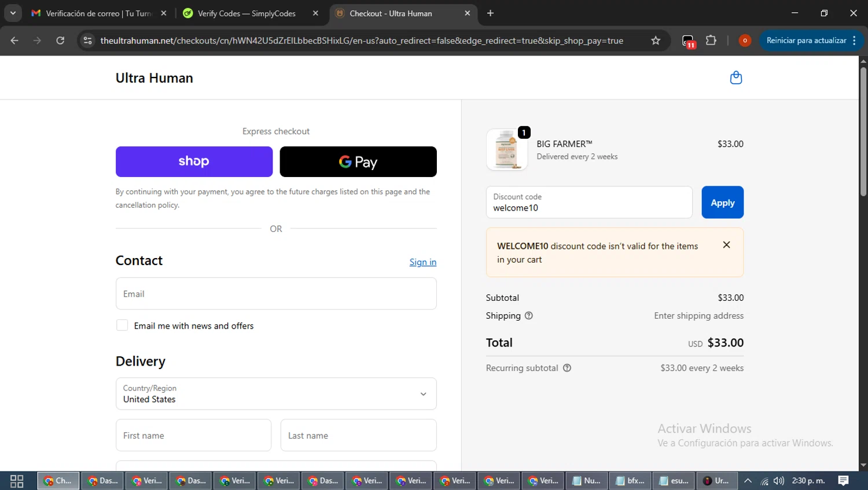Click the Discount code field
This screenshot has width=868, height=490.
(589, 202)
